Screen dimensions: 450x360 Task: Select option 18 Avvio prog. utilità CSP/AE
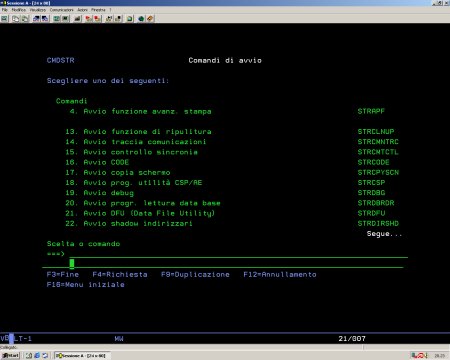click(x=134, y=183)
